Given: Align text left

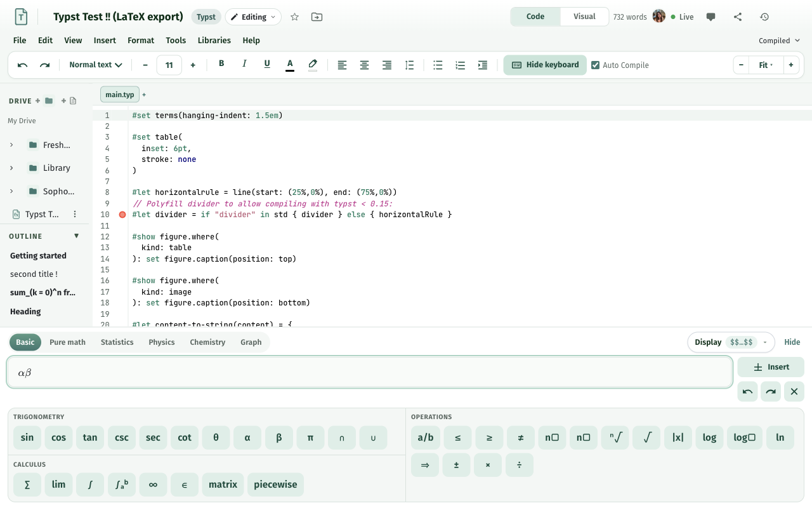Looking at the screenshot, I should [x=342, y=65].
